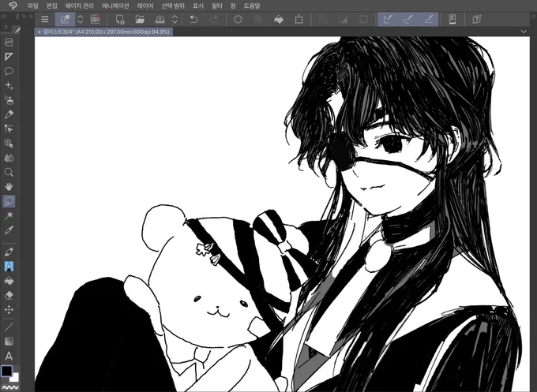Select the Decoration sparkle tool
This screenshot has width=537, height=392.
pos(9,85)
